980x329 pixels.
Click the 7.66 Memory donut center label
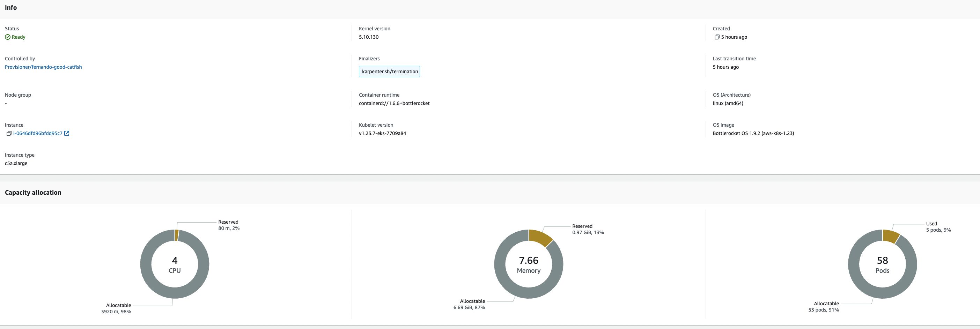tap(529, 264)
